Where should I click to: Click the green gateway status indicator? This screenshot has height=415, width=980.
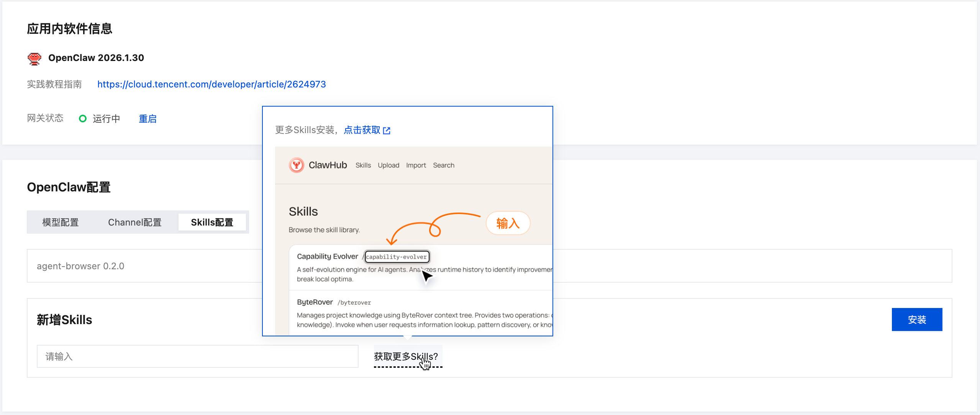pos(84,118)
